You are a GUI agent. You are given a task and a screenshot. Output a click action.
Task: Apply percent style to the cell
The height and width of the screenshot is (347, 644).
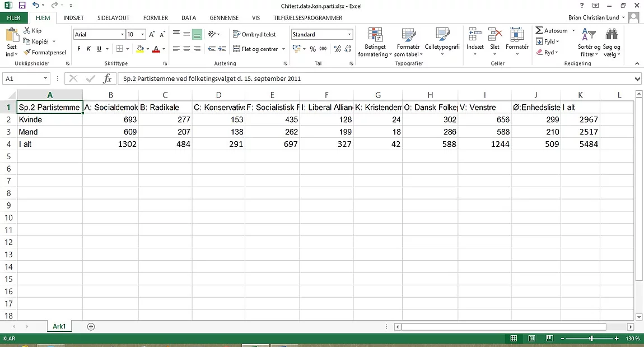(313, 49)
